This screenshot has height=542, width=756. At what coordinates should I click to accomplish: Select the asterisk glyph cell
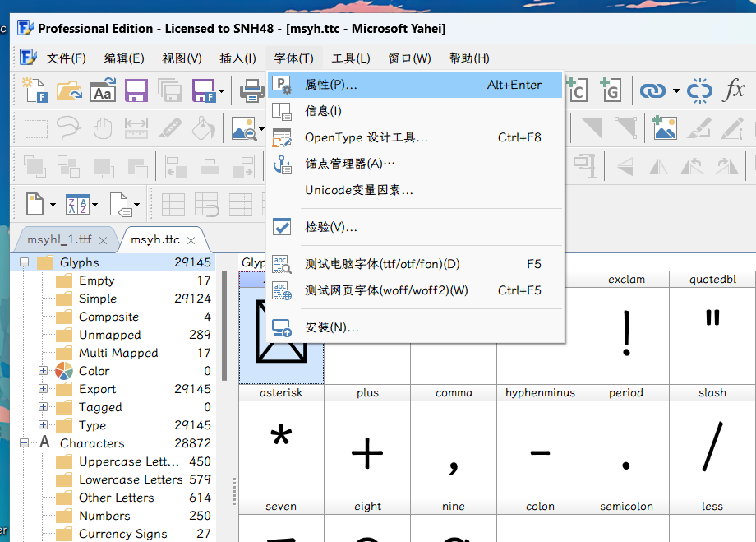[281, 441]
